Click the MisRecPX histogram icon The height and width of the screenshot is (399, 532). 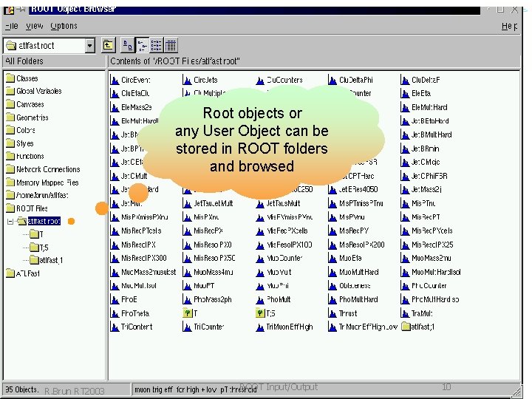pos(187,231)
